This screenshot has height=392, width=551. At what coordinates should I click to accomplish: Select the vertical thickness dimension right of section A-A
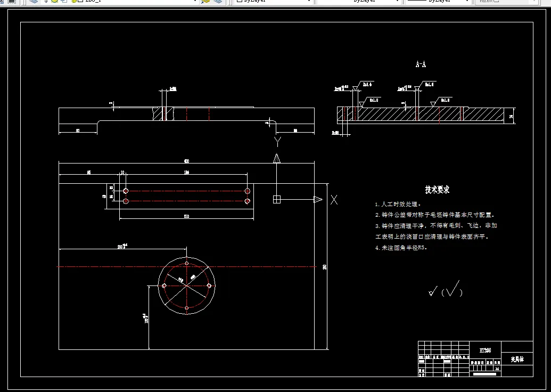pos(511,116)
